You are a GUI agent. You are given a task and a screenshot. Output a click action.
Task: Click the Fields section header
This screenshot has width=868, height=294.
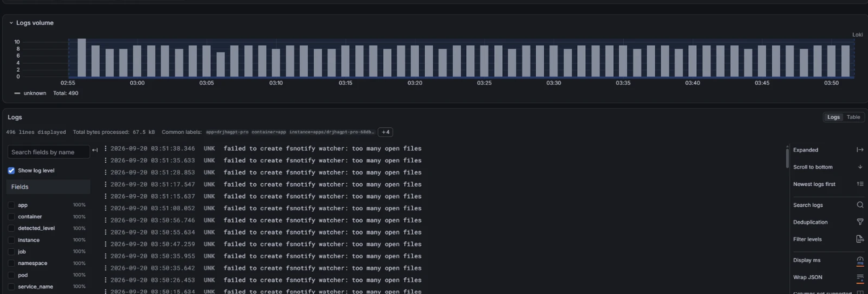[48, 187]
